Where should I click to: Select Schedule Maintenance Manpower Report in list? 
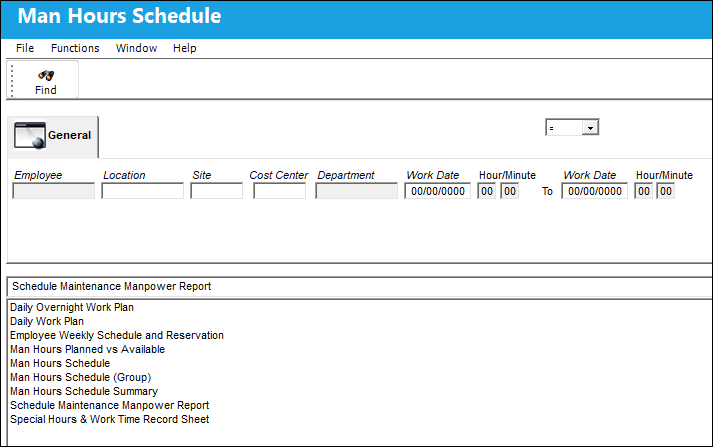(x=110, y=405)
